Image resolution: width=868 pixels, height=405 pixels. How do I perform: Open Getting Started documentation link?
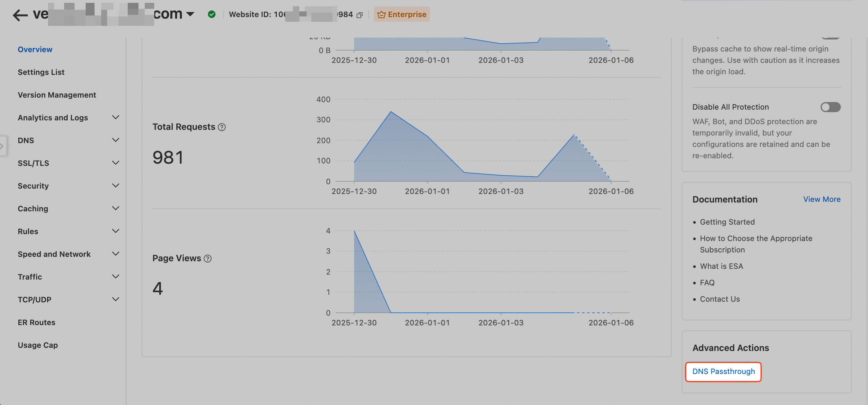[x=727, y=222]
